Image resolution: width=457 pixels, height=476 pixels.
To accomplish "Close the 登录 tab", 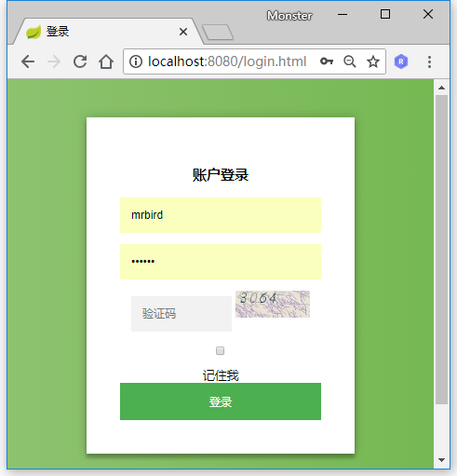I will (183, 32).
